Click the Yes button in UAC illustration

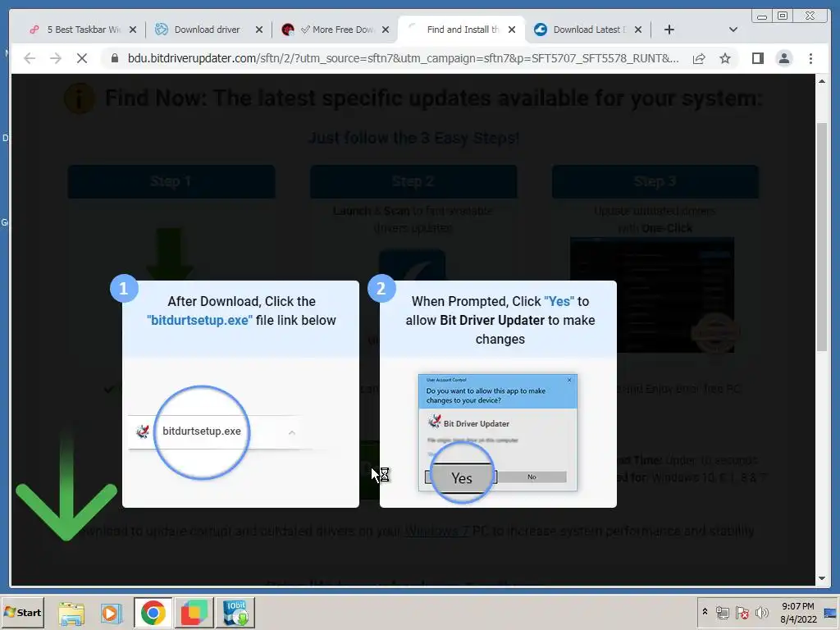pyautogui.click(x=462, y=478)
